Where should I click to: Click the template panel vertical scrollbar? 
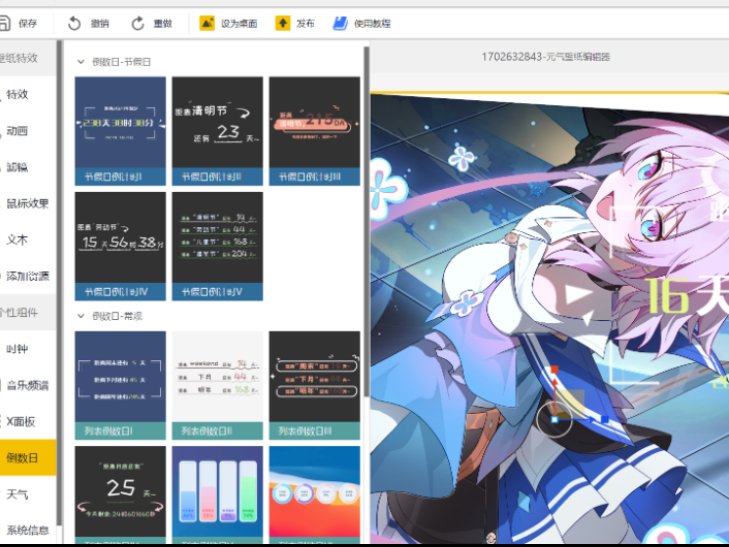coord(366,222)
